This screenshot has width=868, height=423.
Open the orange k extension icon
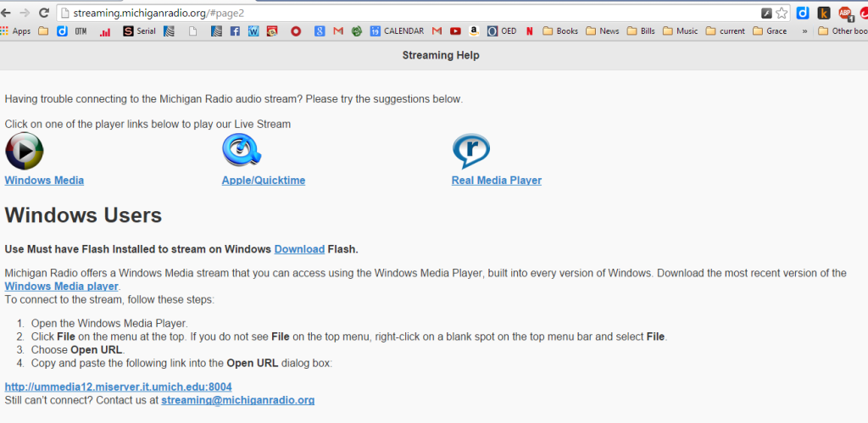click(x=824, y=13)
